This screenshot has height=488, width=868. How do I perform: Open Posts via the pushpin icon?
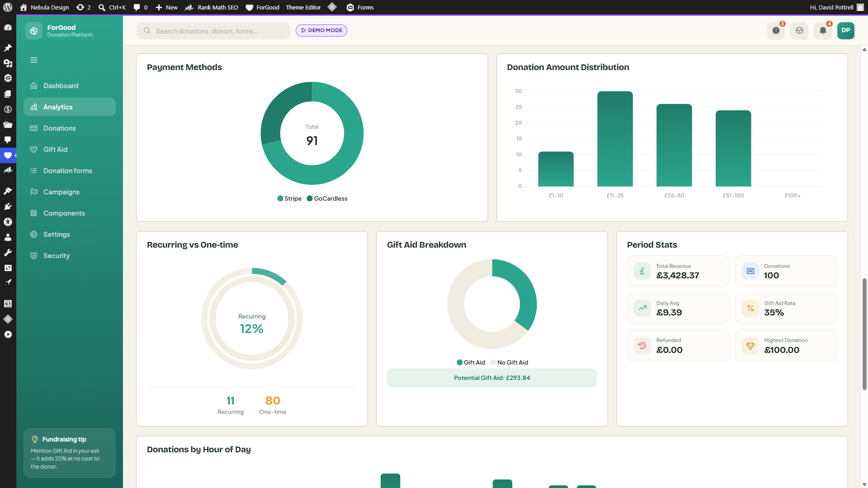point(8,47)
